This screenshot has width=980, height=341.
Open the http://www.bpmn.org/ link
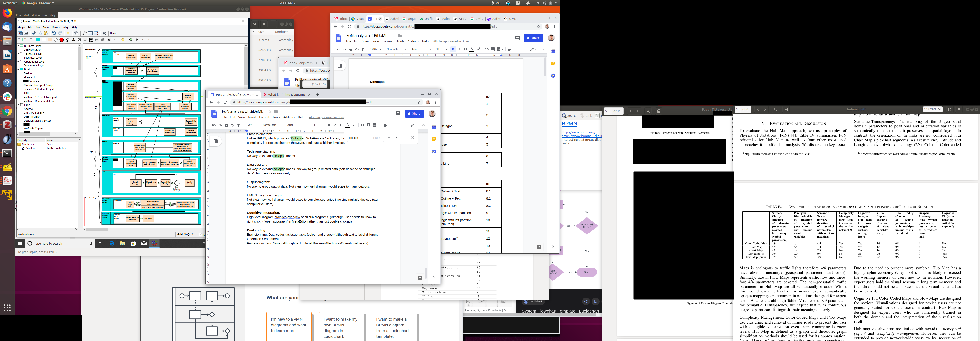pyautogui.click(x=578, y=132)
